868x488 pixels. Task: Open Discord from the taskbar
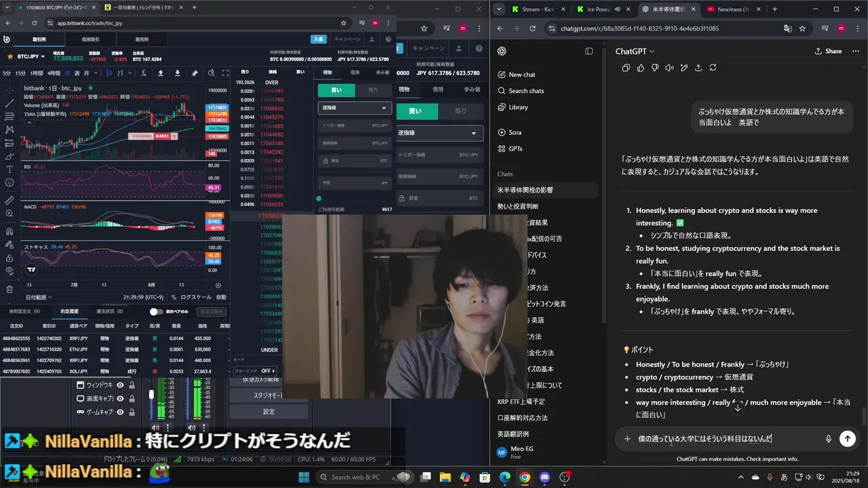[544, 477]
